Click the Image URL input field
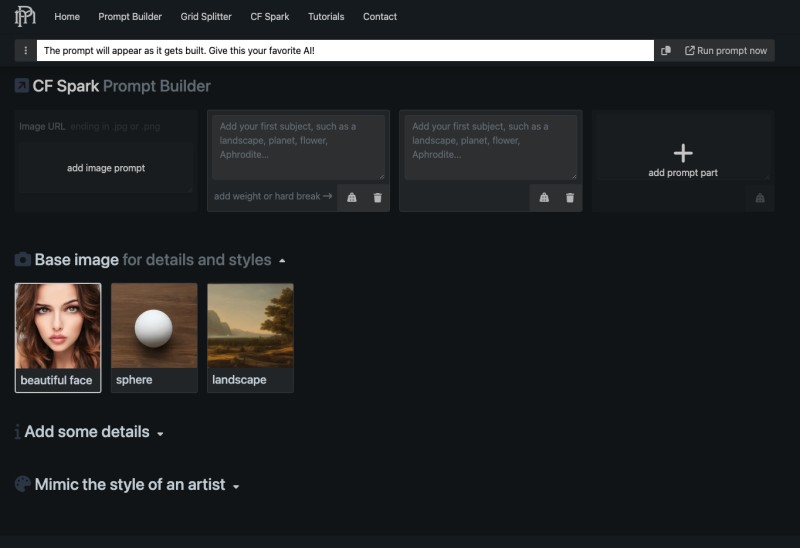 [x=106, y=126]
